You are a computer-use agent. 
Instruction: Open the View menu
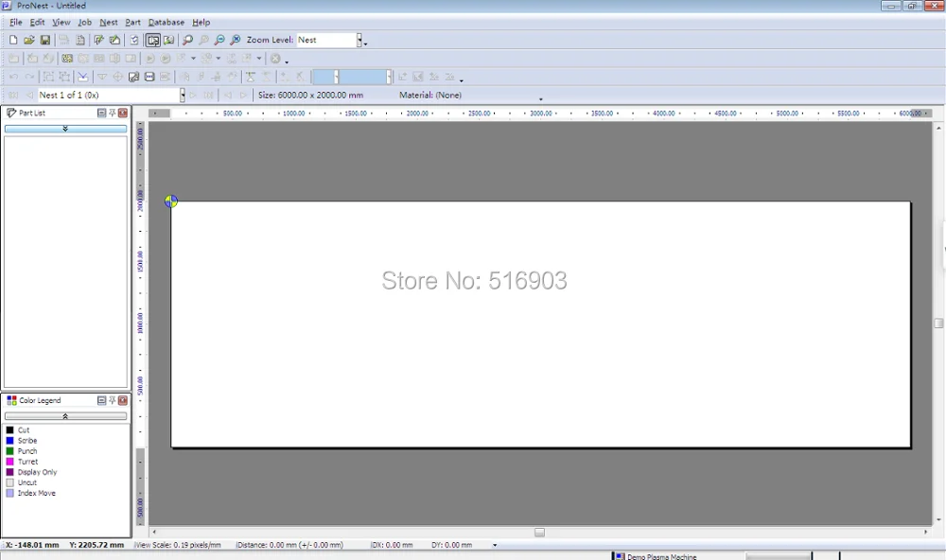[61, 23]
